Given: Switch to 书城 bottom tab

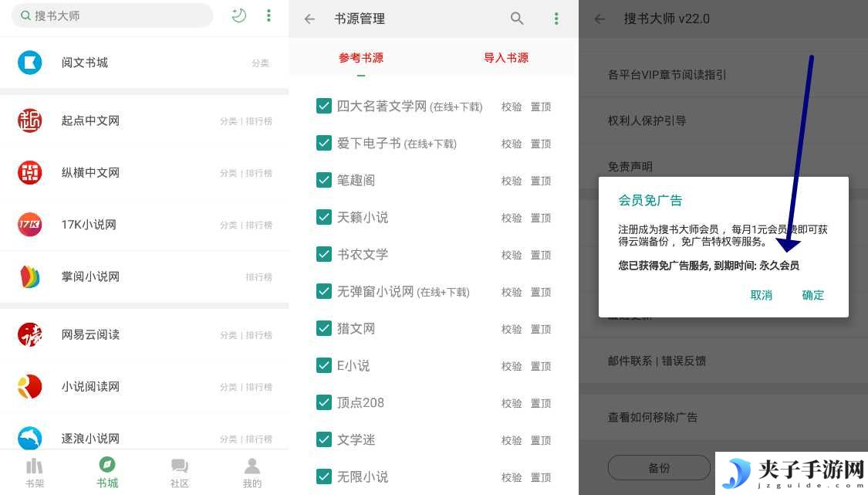Looking at the screenshot, I should pyautogui.click(x=107, y=473).
